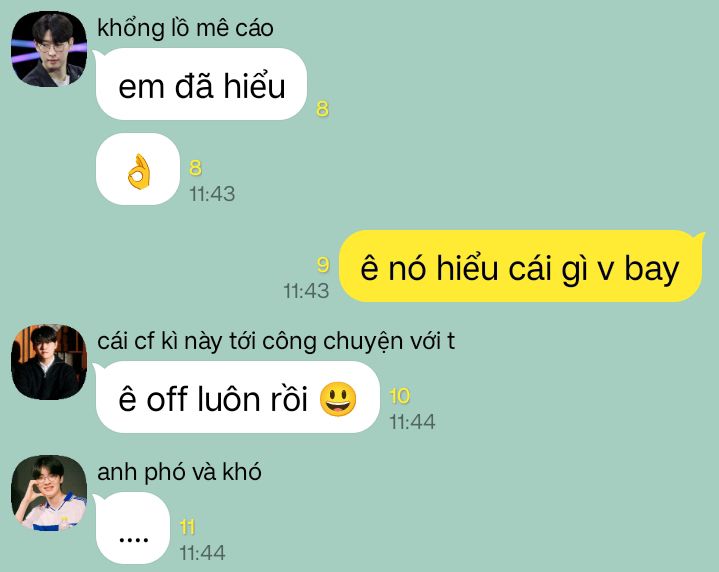Click the smiley face emoji

click(x=338, y=399)
